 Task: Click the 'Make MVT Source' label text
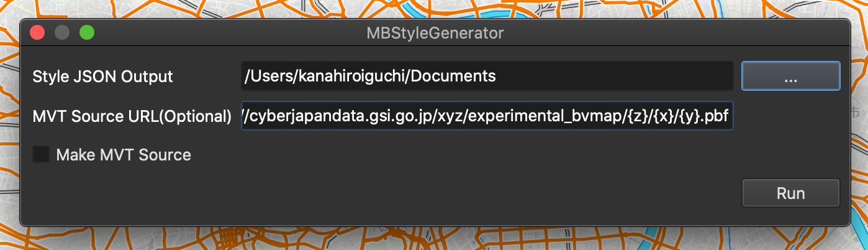[124, 155]
